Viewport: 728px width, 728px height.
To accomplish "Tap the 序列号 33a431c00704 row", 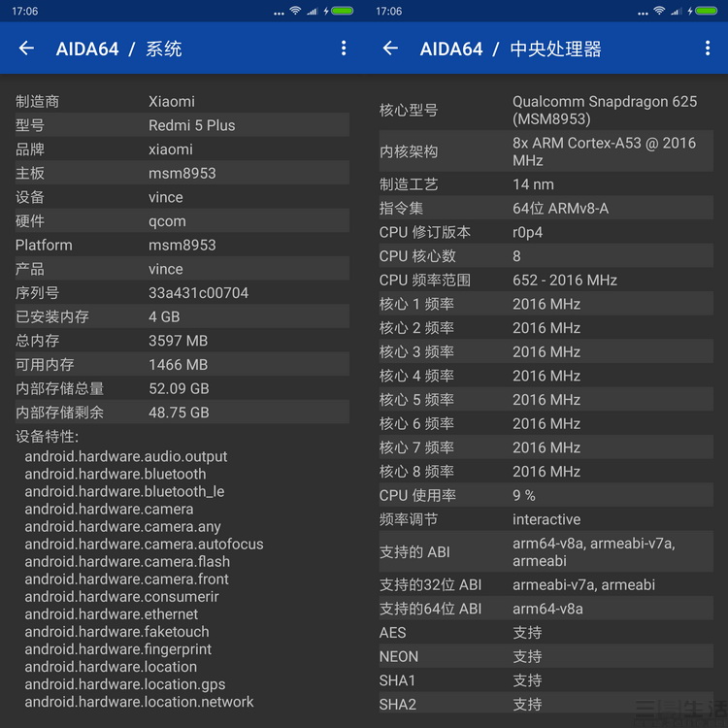I will pyautogui.click(x=182, y=293).
